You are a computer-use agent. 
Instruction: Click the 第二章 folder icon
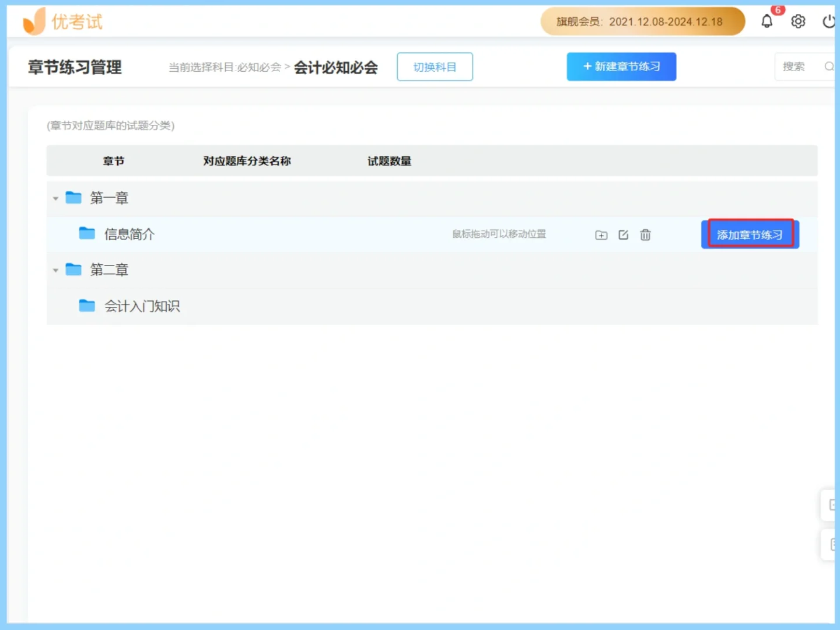(x=73, y=269)
